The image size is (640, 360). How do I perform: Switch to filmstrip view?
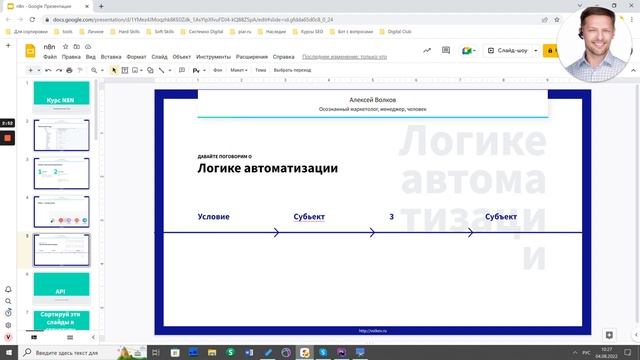click(34, 338)
